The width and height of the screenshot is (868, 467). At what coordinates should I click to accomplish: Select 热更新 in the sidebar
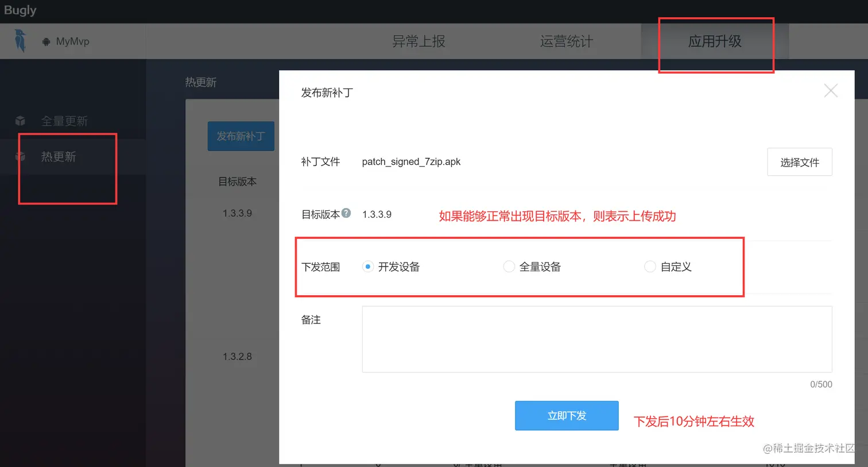pos(59,157)
